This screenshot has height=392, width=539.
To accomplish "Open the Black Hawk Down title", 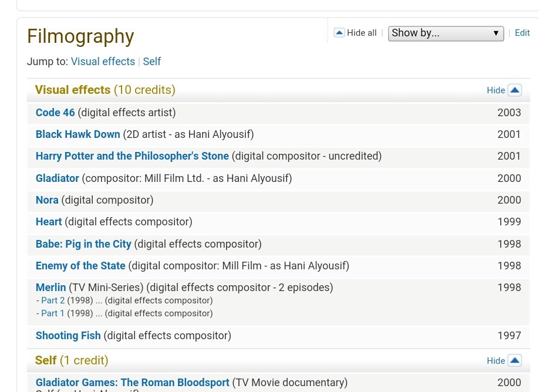I will point(78,134).
